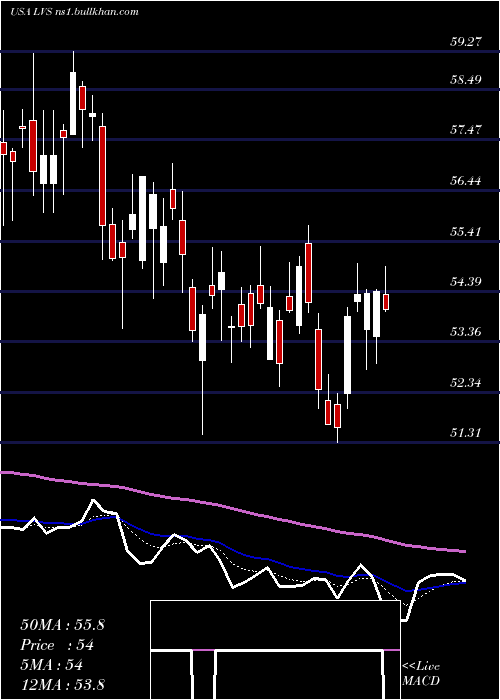This screenshot has height=700, width=500.
Task: Click the last red candlestick on the right
Action: [x=386, y=302]
